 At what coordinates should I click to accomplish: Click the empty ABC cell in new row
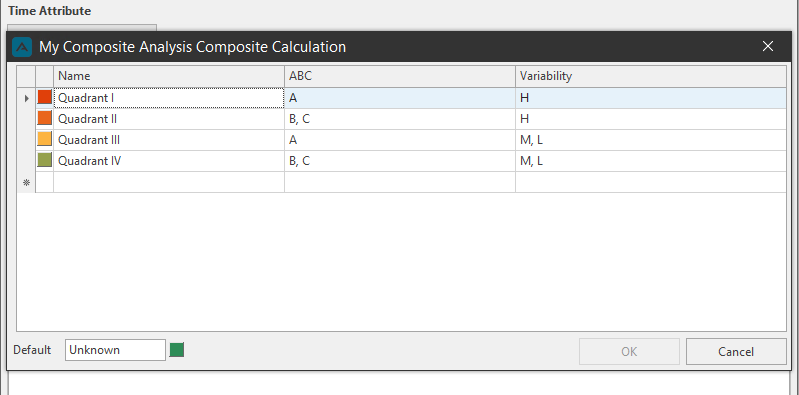coord(400,182)
